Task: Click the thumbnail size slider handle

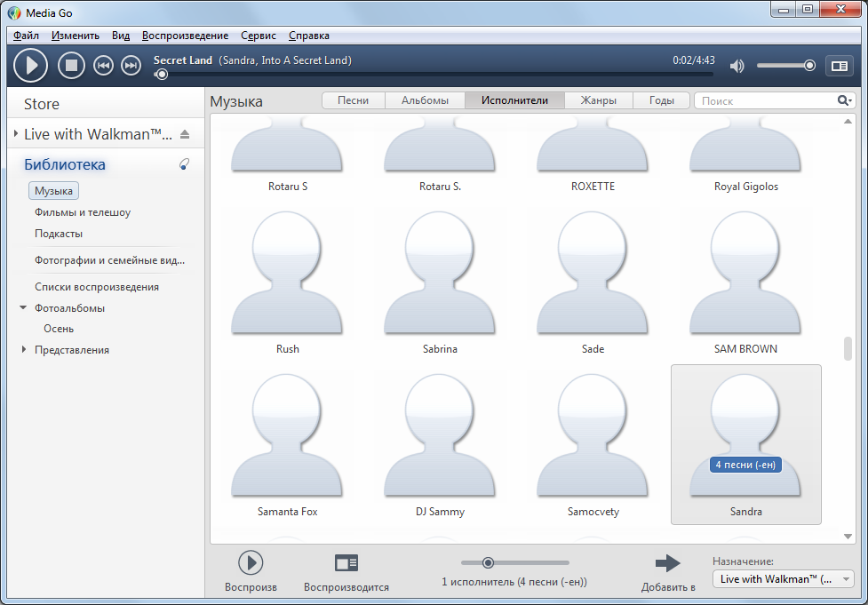Action: pos(488,563)
